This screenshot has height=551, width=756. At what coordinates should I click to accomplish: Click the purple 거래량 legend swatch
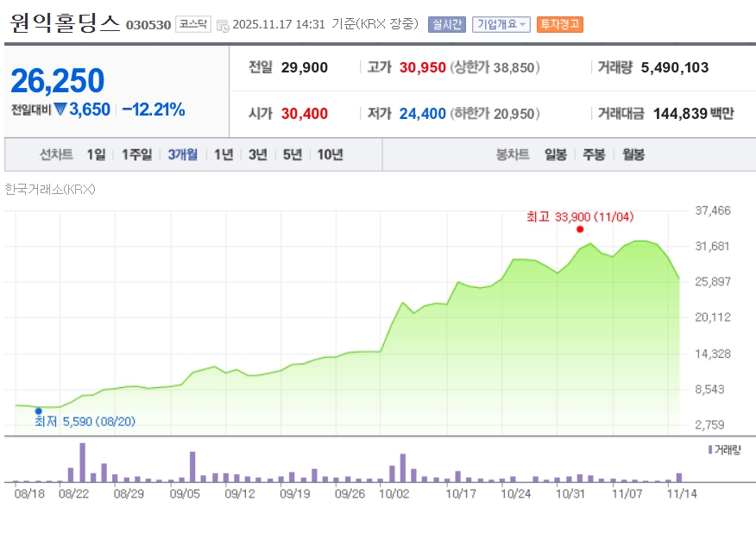pyautogui.click(x=709, y=450)
